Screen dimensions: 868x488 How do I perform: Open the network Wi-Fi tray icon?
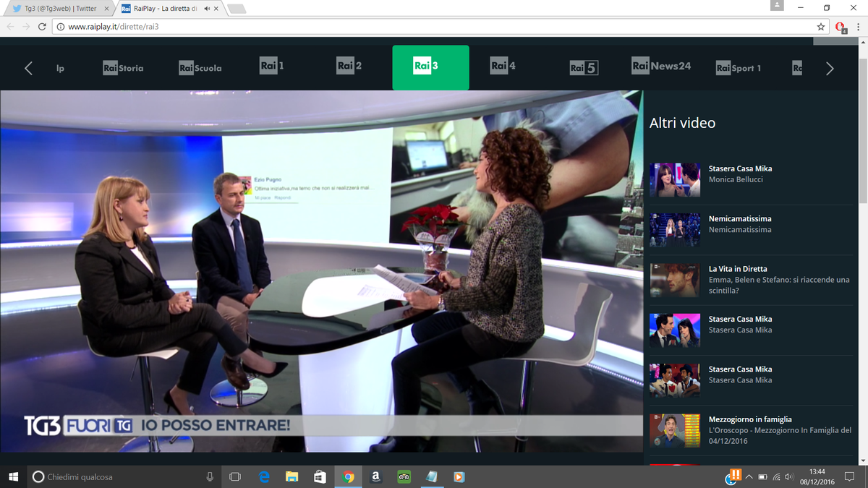coord(776,476)
